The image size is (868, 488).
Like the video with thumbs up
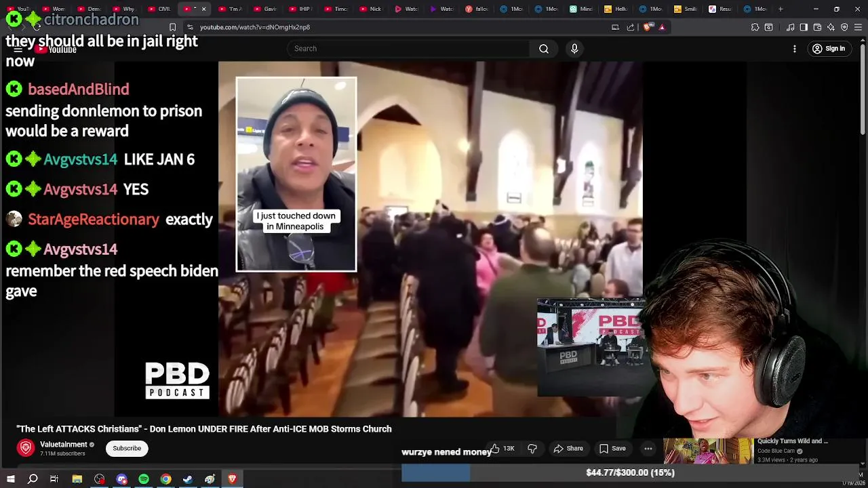coord(502,448)
